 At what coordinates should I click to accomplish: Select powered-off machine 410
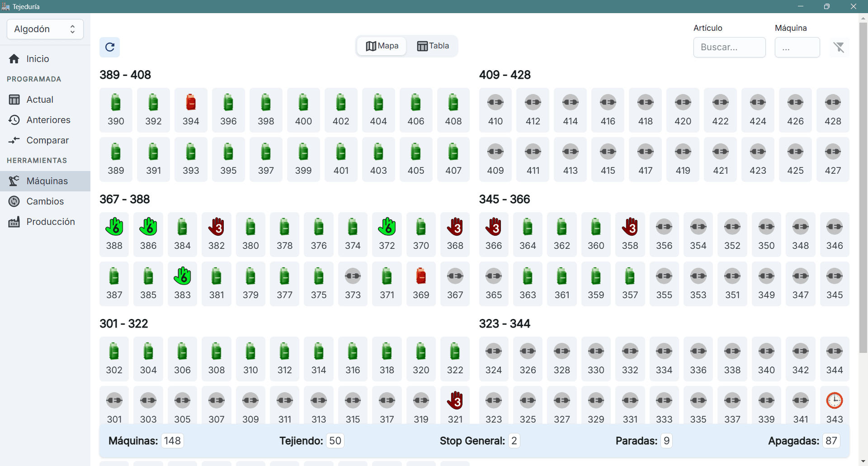click(x=495, y=109)
